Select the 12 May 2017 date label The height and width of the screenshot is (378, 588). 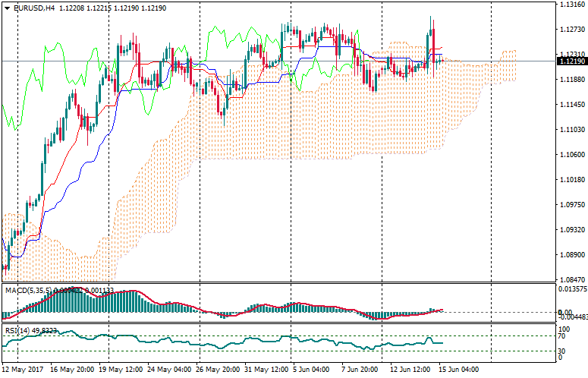pos(23,370)
